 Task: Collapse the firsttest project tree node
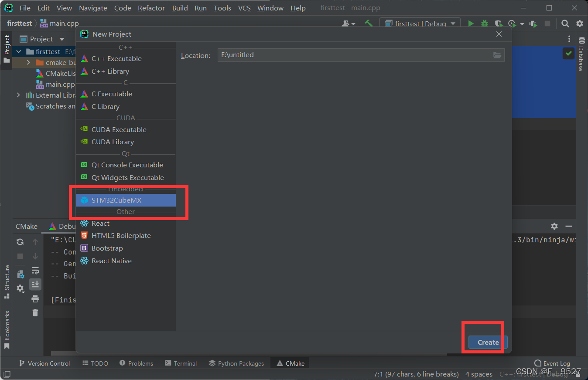click(x=19, y=51)
